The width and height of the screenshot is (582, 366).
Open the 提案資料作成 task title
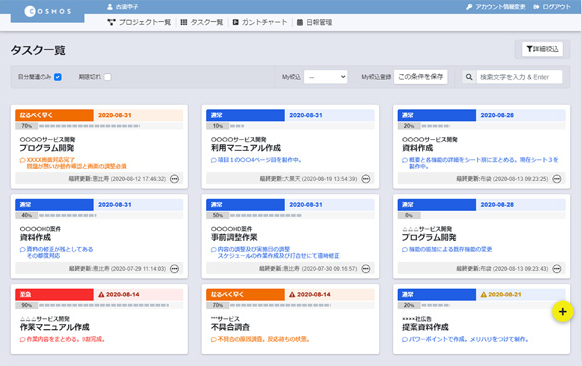[x=425, y=327]
